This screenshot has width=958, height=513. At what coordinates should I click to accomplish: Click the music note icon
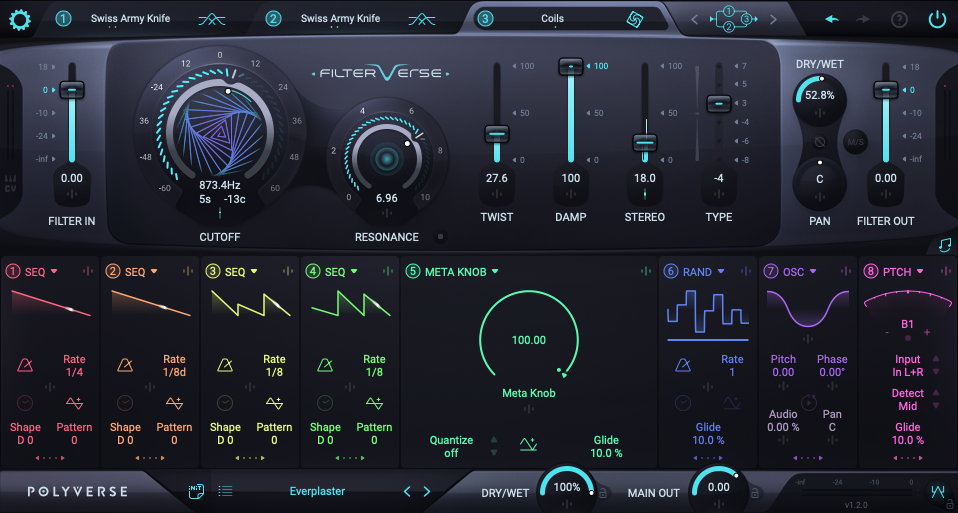point(945,244)
